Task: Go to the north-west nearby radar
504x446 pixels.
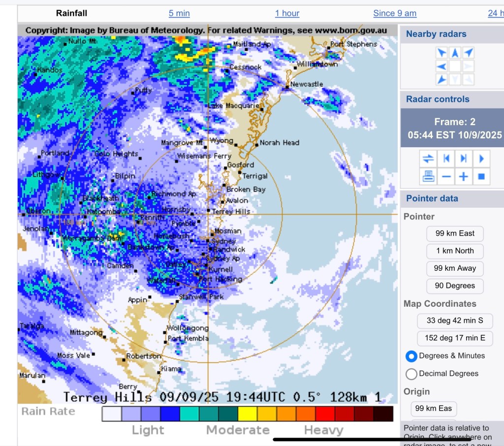Action: (x=441, y=53)
